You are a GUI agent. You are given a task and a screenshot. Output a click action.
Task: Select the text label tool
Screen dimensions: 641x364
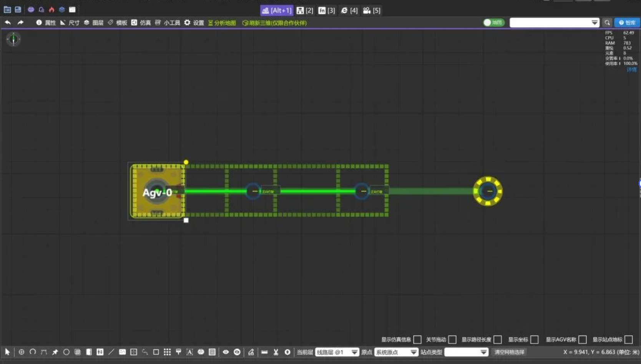pos(189,352)
